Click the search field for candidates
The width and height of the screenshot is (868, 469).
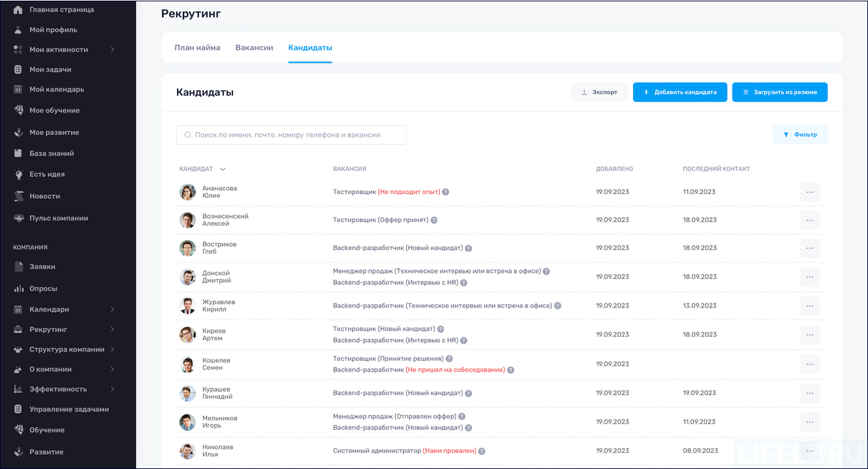tap(291, 135)
